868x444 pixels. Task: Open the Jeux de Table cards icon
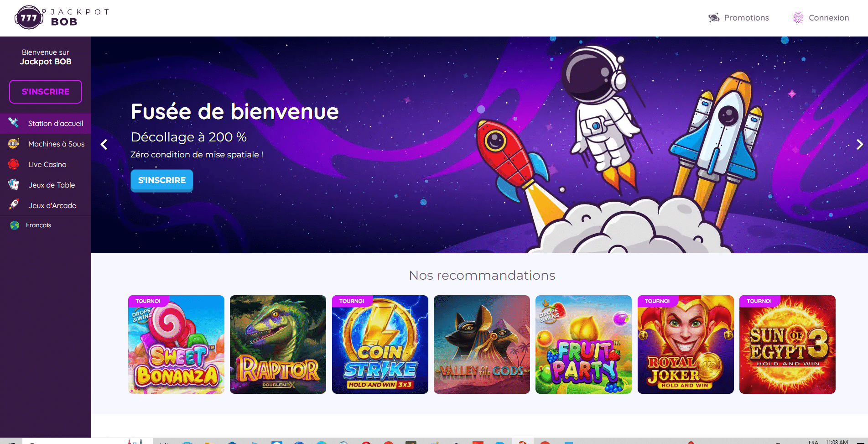pyautogui.click(x=14, y=185)
